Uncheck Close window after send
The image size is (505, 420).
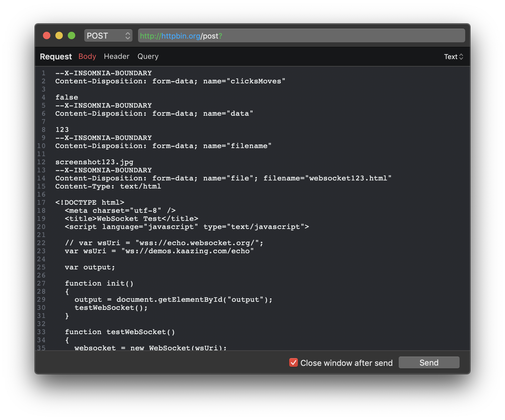293,362
